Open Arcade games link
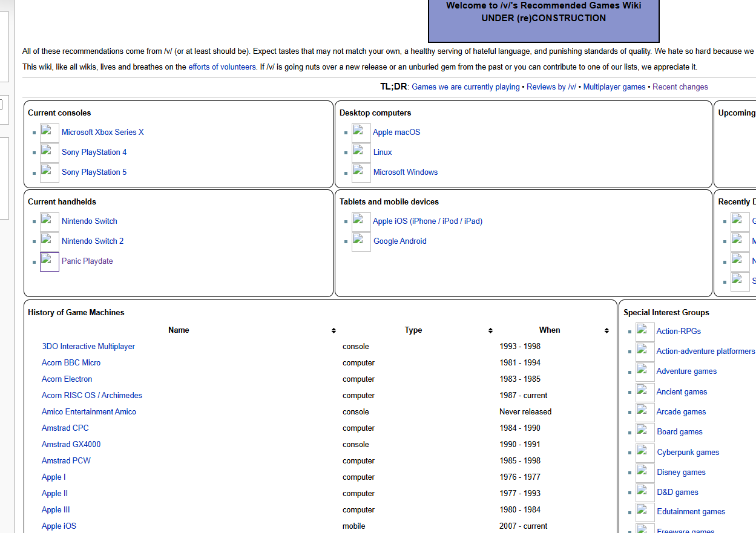This screenshot has width=756, height=533. pyautogui.click(x=682, y=412)
